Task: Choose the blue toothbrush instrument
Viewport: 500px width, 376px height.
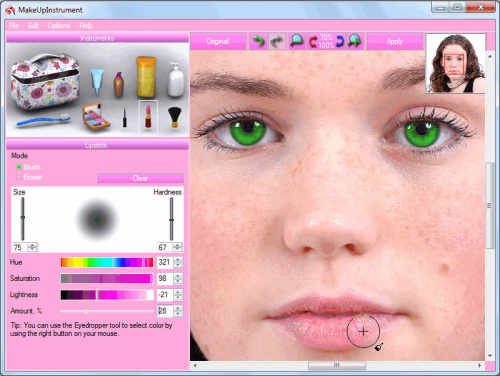Action: (x=43, y=120)
